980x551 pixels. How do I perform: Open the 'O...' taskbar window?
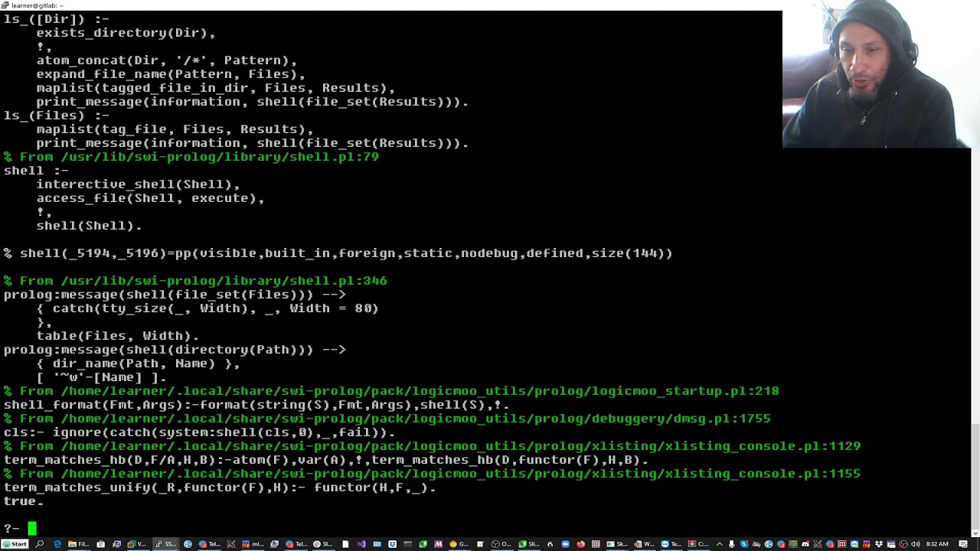tap(501, 544)
